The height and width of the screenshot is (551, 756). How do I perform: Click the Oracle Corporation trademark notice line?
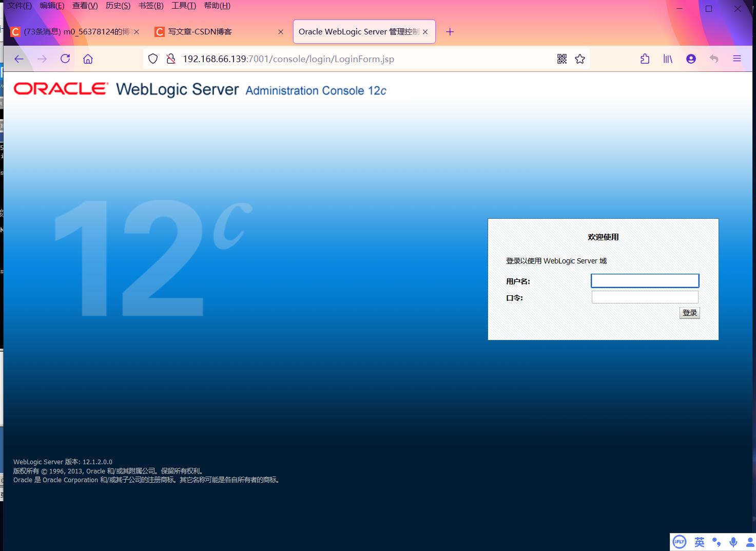[x=147, y=480]
